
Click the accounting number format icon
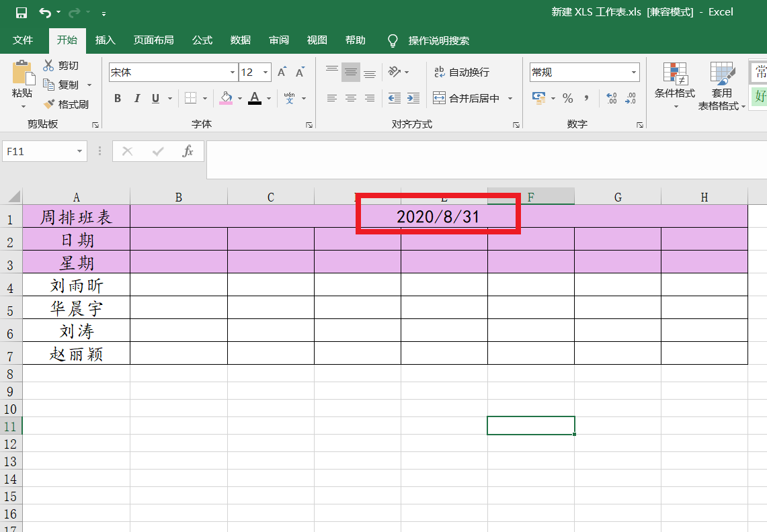(539, 98)
